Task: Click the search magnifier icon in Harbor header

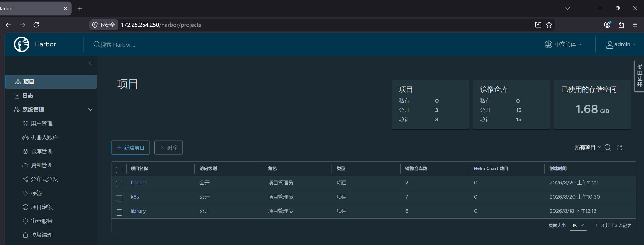Action: coord(97,44)
